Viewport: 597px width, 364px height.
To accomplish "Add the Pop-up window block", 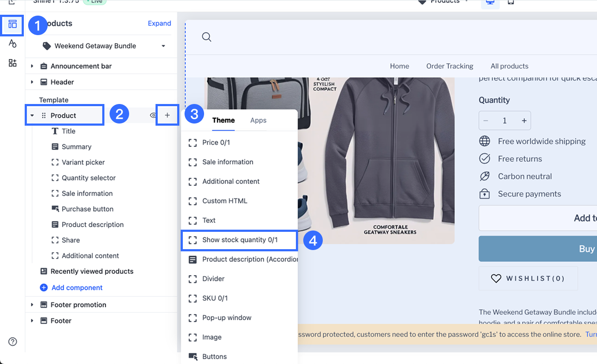I will [239, 318].
